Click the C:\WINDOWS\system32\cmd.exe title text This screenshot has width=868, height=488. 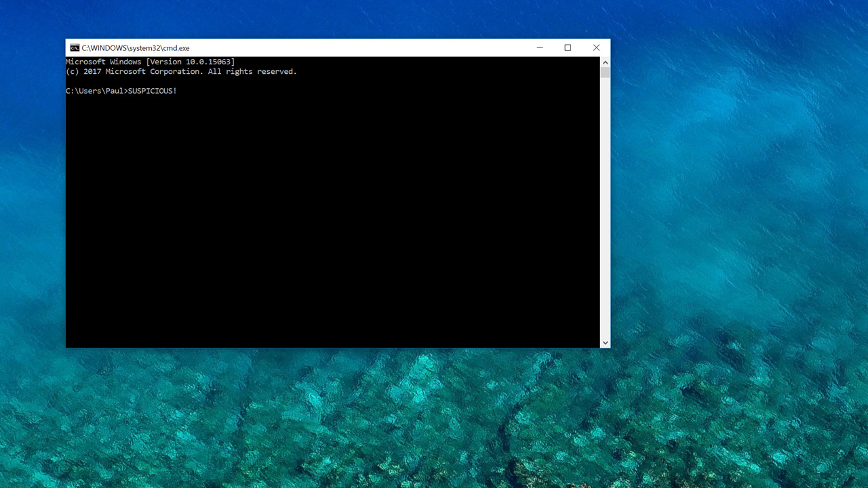pos(134,47)
